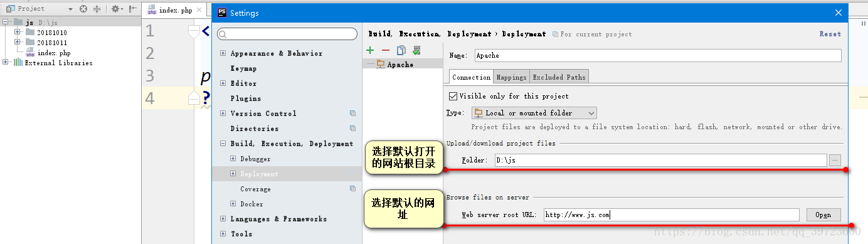Collapse Build, Execution, Deployment group
The image size is (868, 244).
point(223,144)
